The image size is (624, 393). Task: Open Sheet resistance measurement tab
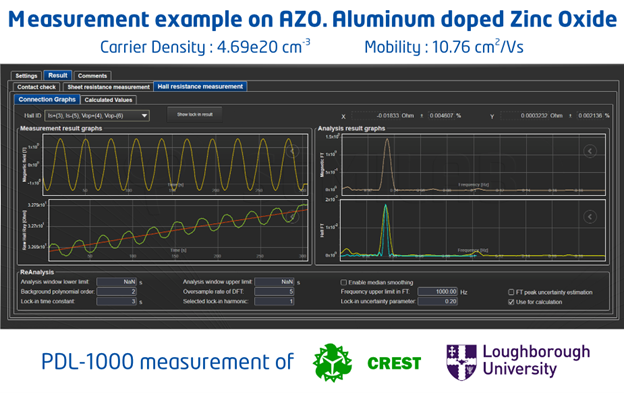[108, 87]
